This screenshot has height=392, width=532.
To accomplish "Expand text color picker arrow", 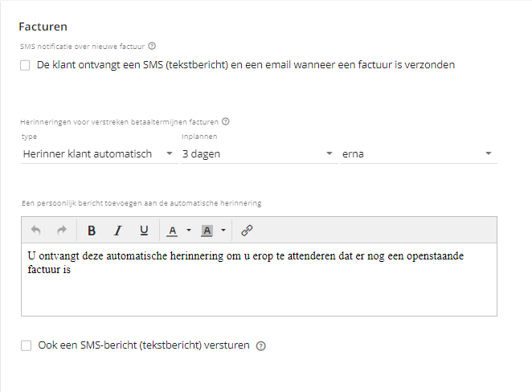I will (189, 231).
